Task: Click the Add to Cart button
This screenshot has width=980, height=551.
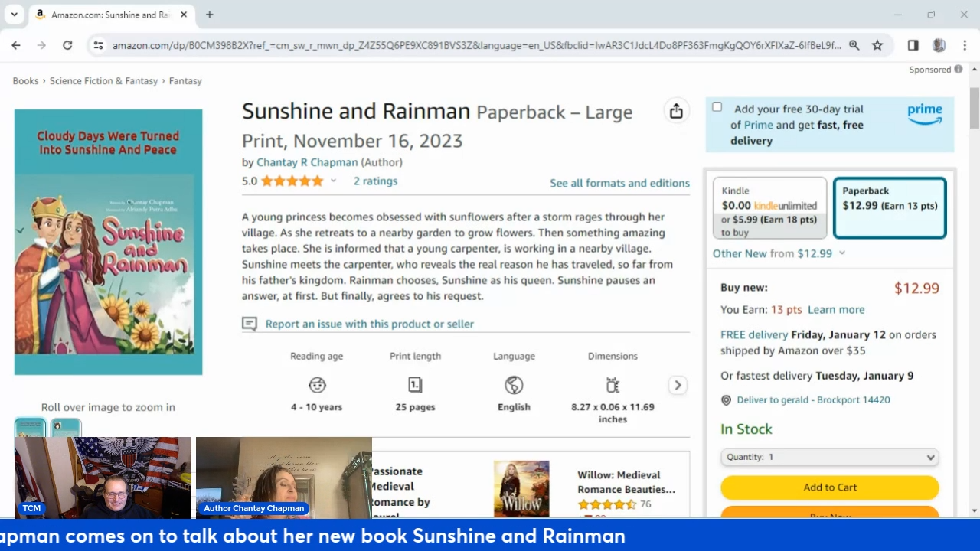Action: [x=829, y=487]
